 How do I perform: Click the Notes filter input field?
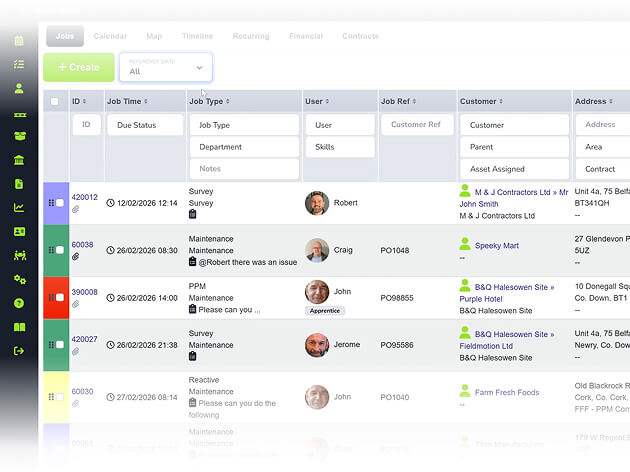point(244,169)
